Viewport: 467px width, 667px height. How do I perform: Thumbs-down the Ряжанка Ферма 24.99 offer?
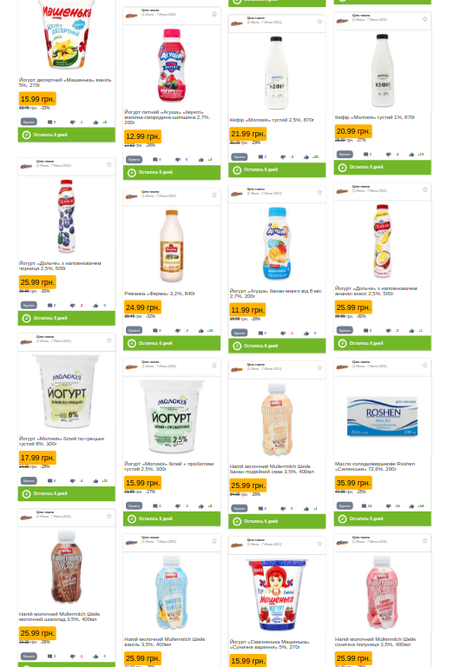tap(178, 331)
